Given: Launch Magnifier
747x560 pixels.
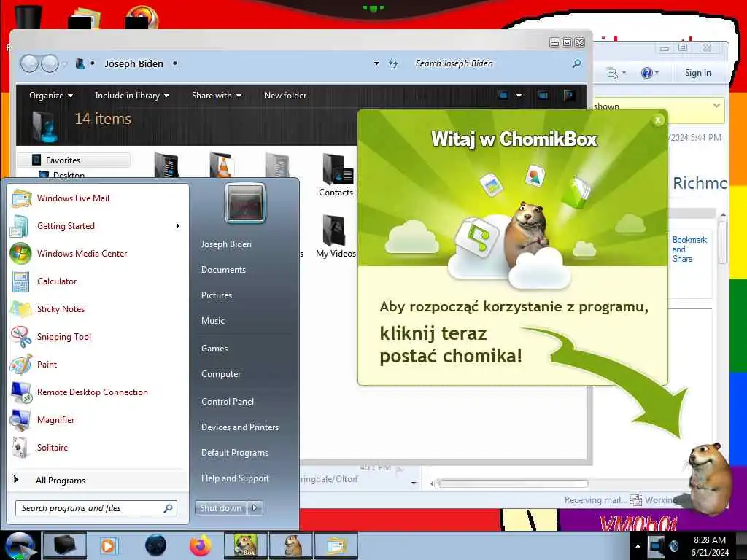Looking at the screenshot, I should (x=55, y=419).
